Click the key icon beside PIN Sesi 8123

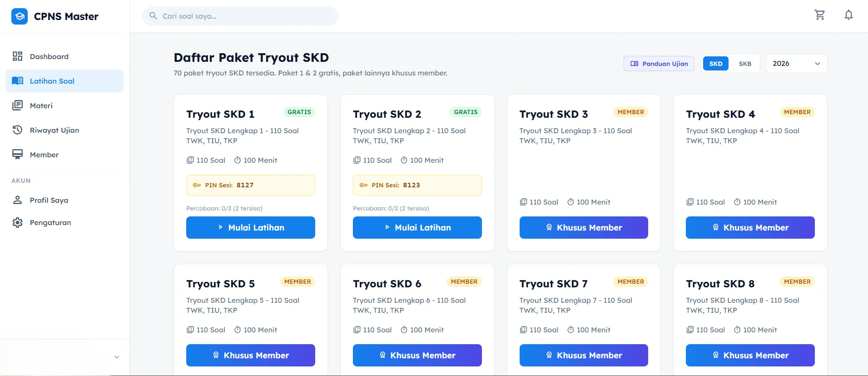point(364,185)
